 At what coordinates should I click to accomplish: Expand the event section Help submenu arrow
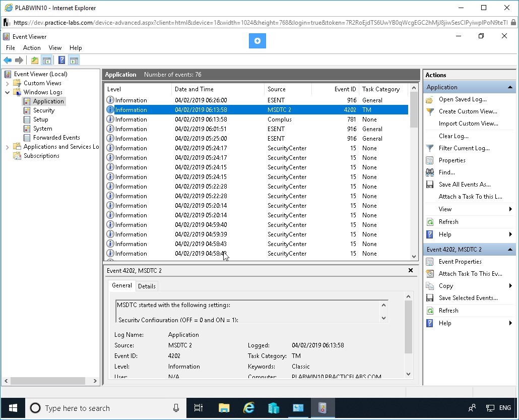pyautogui.click(x=510, y=323)
